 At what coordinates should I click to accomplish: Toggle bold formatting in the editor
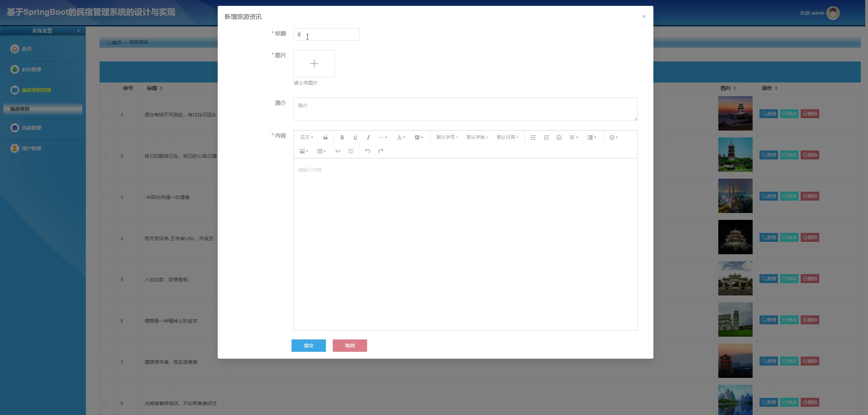click(342, 137)
